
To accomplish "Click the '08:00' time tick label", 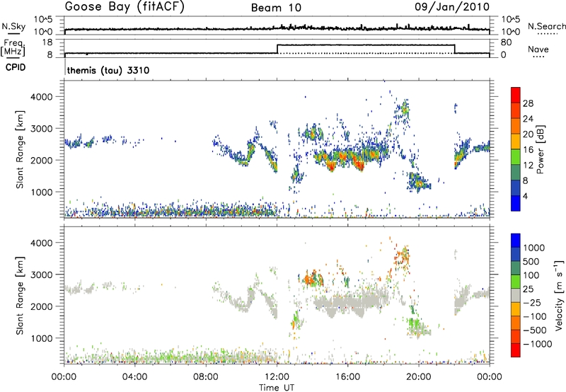I will pyautogui.click(x=206, y=377).
